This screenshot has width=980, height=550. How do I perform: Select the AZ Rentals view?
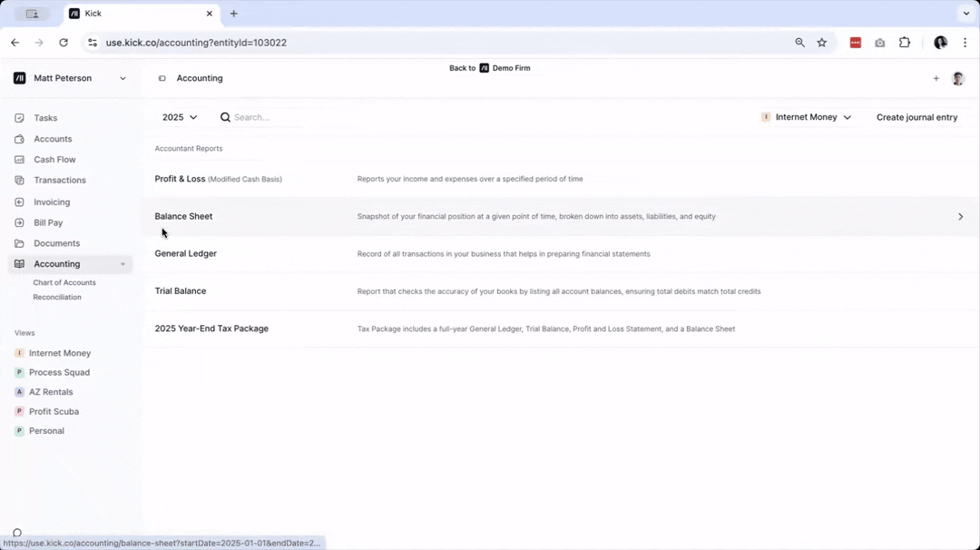[x=51, y=392]
